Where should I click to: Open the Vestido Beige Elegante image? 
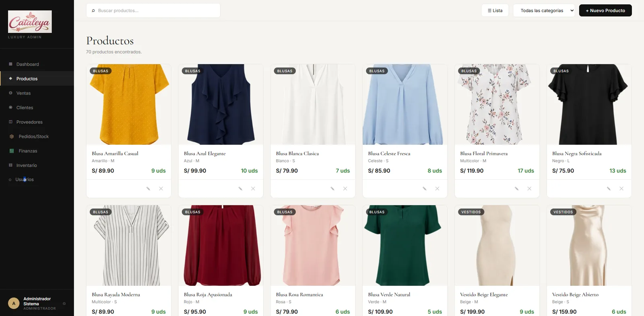pos(497,246)
